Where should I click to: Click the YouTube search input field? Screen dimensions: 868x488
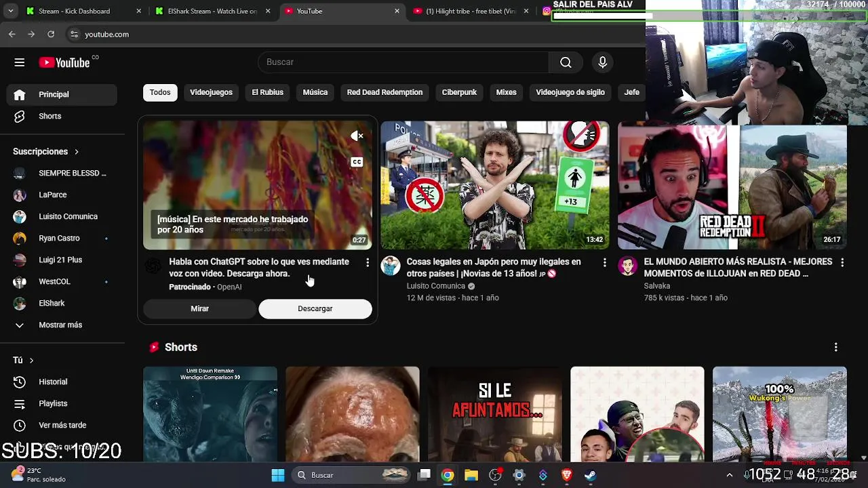tap(403, 62)
